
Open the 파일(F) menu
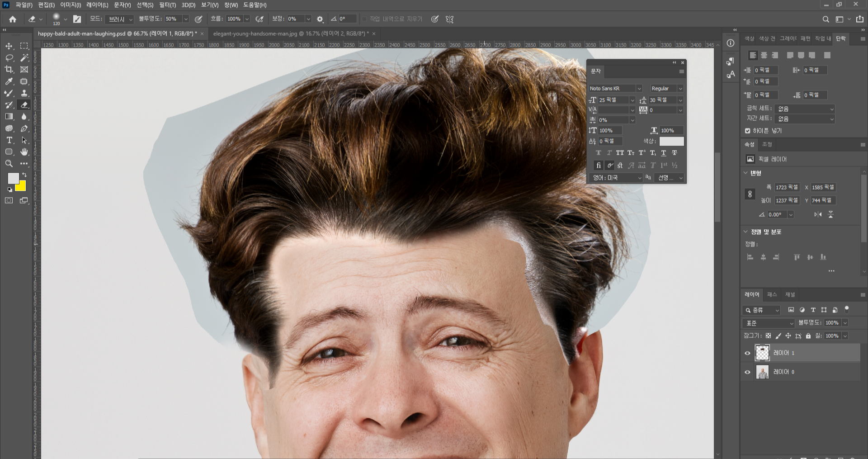pos(24,5)
